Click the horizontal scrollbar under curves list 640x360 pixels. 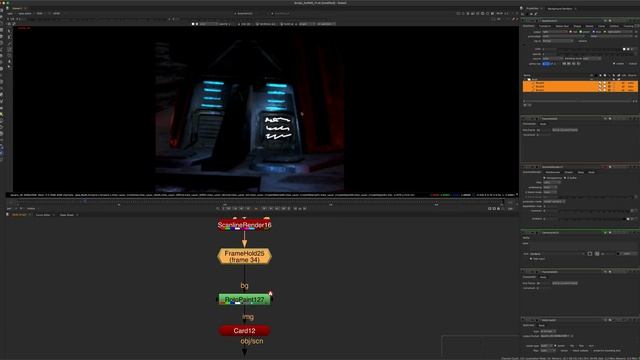580,101
